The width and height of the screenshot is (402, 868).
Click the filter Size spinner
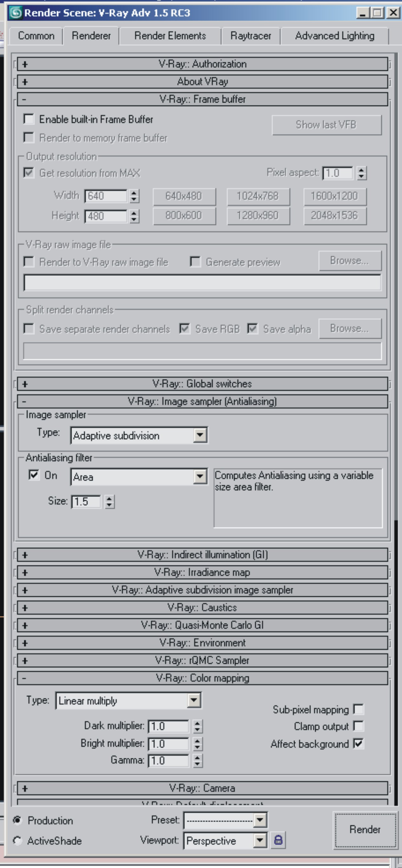[109, 501]
